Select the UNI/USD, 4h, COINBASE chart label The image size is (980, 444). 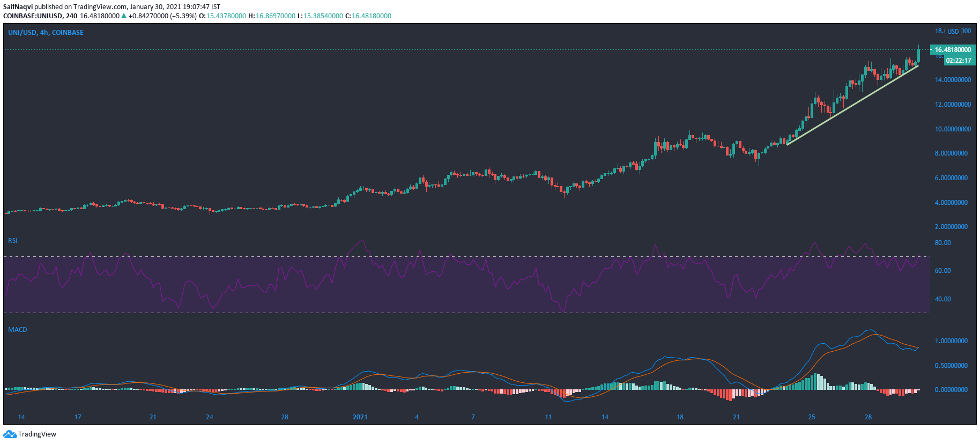pos(46,33)
